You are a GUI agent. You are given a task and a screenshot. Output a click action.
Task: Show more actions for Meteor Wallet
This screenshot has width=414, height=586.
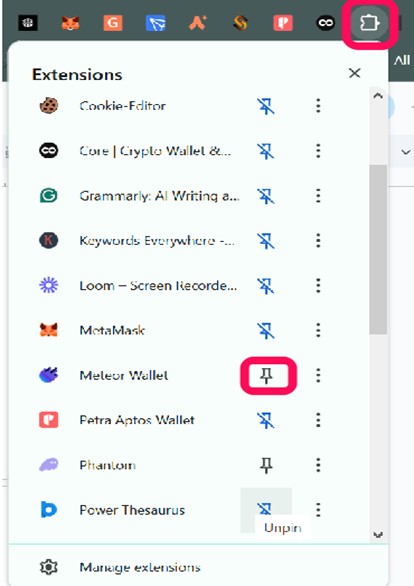coord(318,376)
